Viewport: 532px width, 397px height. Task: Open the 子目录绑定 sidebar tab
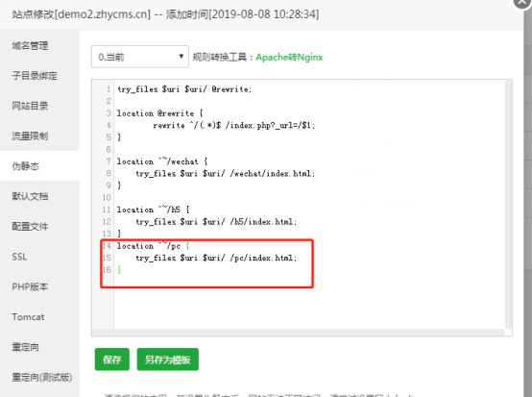pos(35,75)
